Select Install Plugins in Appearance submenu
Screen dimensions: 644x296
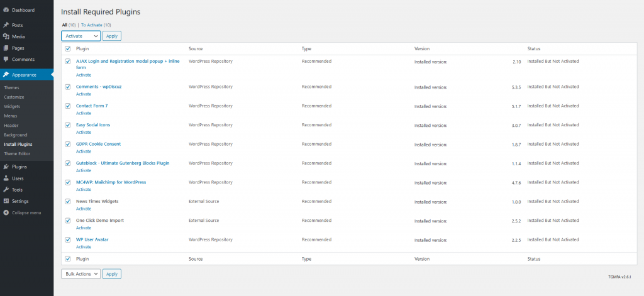[x=18, y=144]
